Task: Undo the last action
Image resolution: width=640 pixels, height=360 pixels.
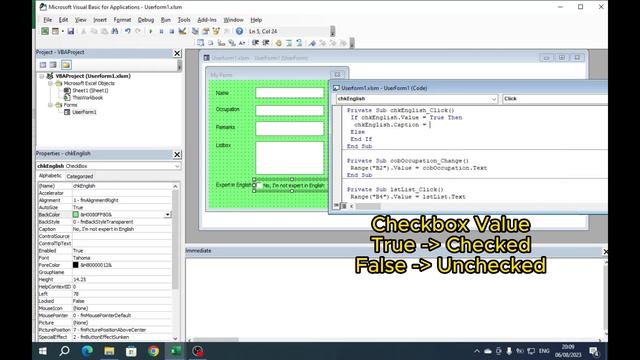Action: click(x=127, y=31)
